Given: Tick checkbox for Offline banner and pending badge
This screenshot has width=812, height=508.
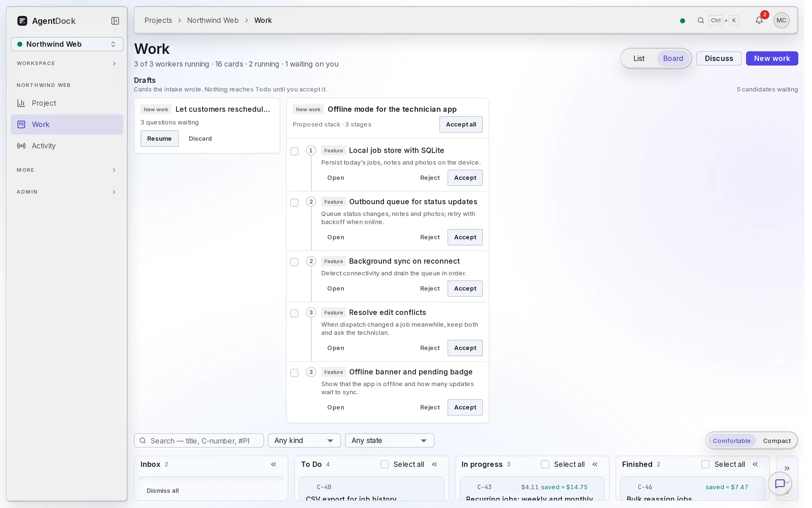Looking at the screenshot, I should click(294, 373).
